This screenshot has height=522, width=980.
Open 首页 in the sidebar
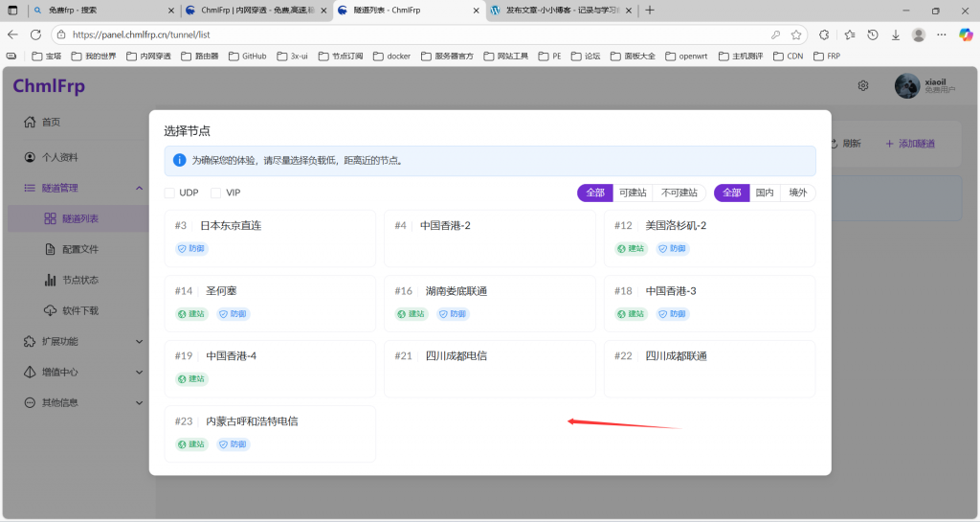51,123
